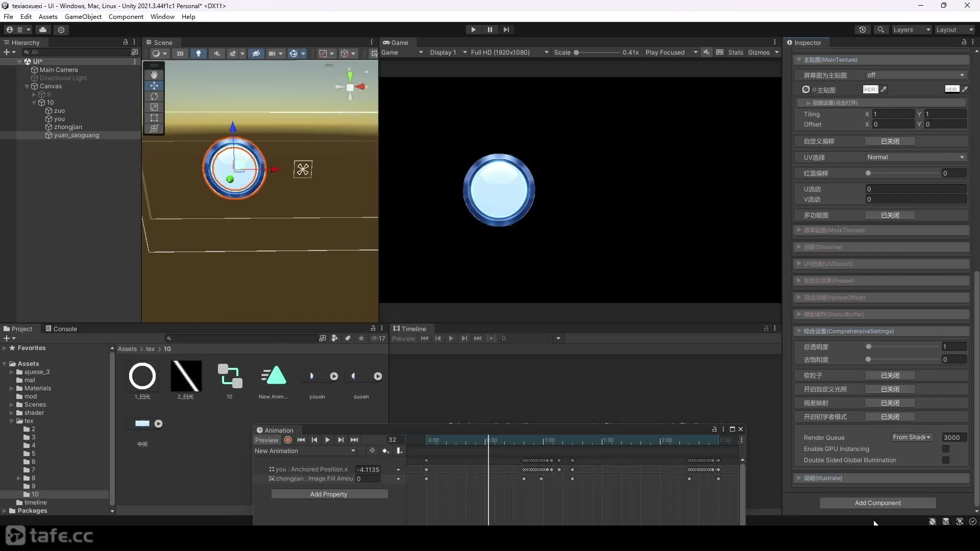The height and width of the screenshot is (551, 980).
Task: Adjust the Game view Scale slider
Action: pos(596,53)
